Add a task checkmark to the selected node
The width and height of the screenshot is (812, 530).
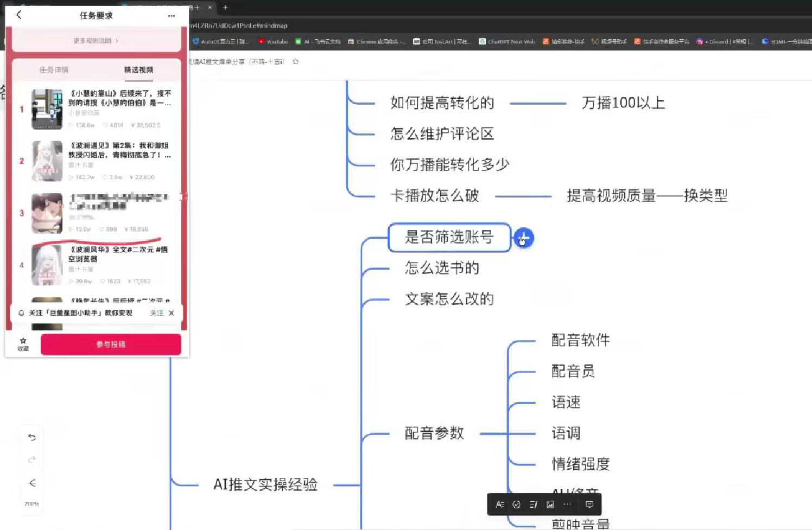click(516, 504)
